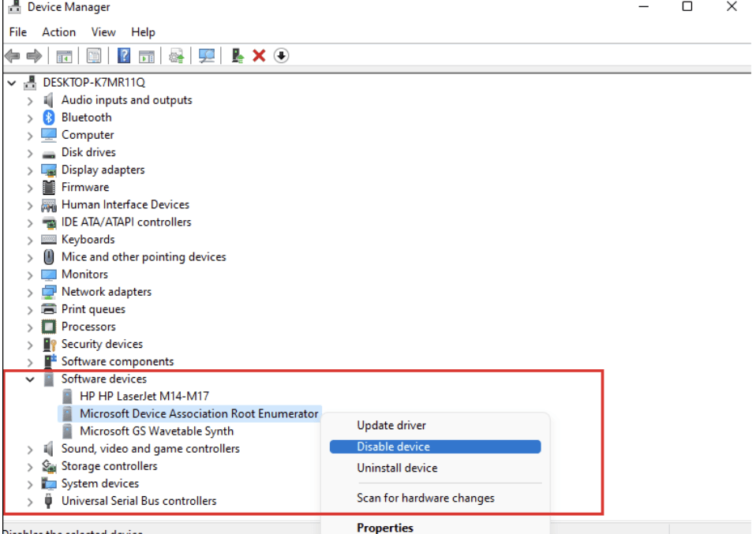Select the Software components label
Screen dimensions: 756x534
click(117, 361)
